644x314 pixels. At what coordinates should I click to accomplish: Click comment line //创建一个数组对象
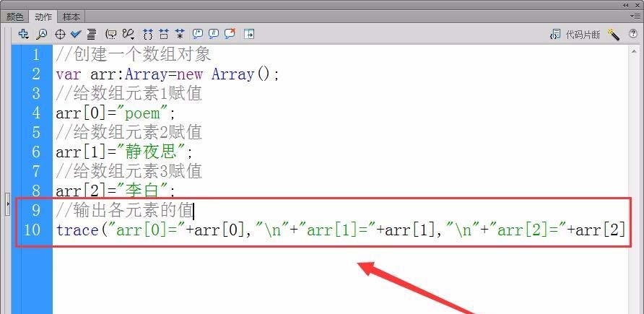tap(134, 54)
